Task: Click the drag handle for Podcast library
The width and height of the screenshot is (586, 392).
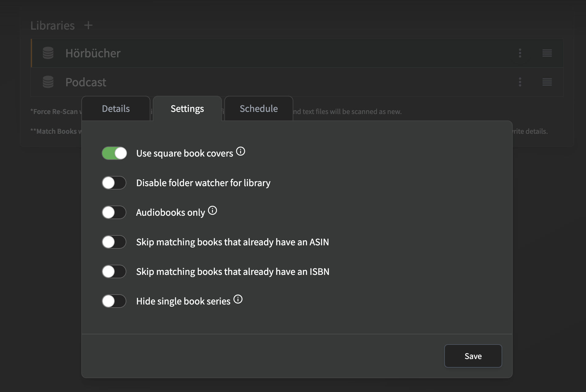Action: pyautogui.click(x=547, y=82)
